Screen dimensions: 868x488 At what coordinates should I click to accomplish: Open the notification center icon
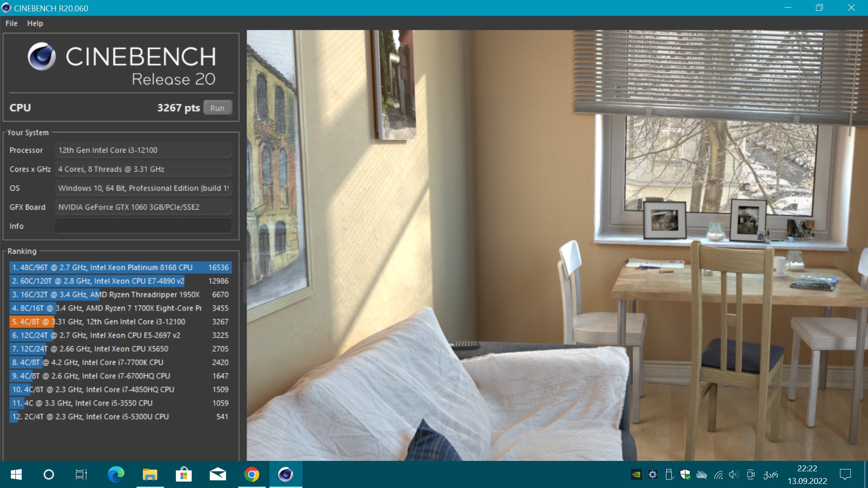[845, 474]
